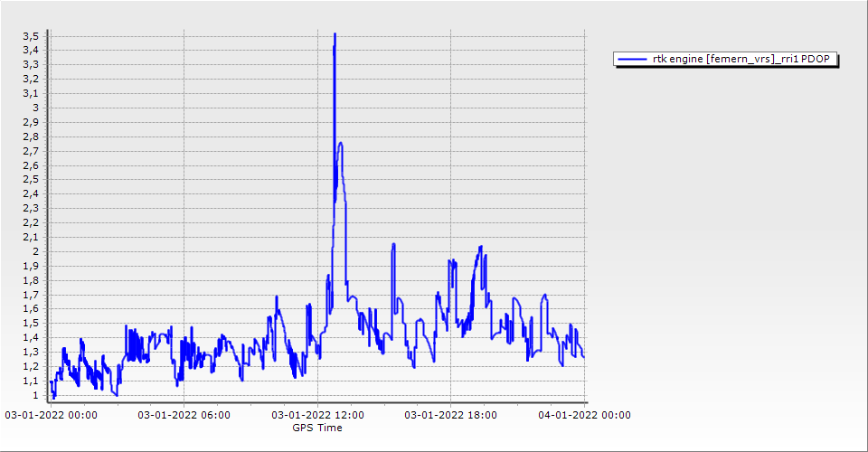Select the 03-01-2022 00:00 axis label
868x452 pixels.
52,415
